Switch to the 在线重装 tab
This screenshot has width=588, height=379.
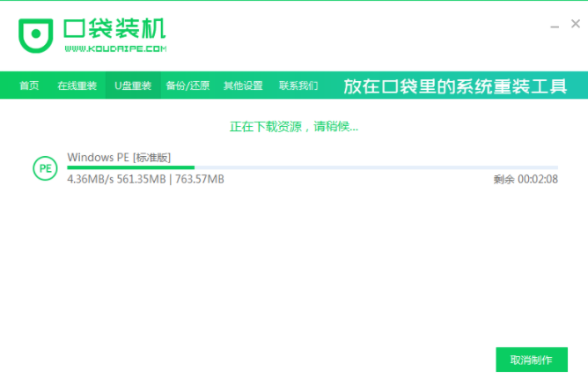76,85
